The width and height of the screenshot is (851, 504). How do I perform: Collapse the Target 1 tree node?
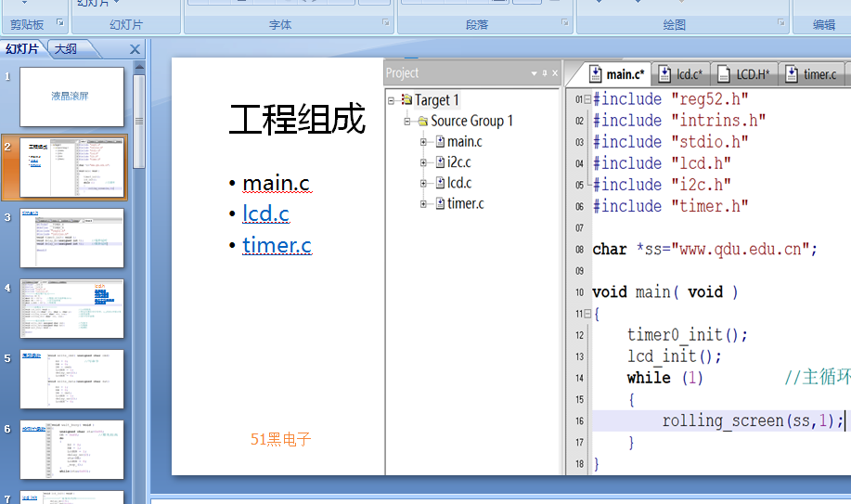[x=391, y=100]
